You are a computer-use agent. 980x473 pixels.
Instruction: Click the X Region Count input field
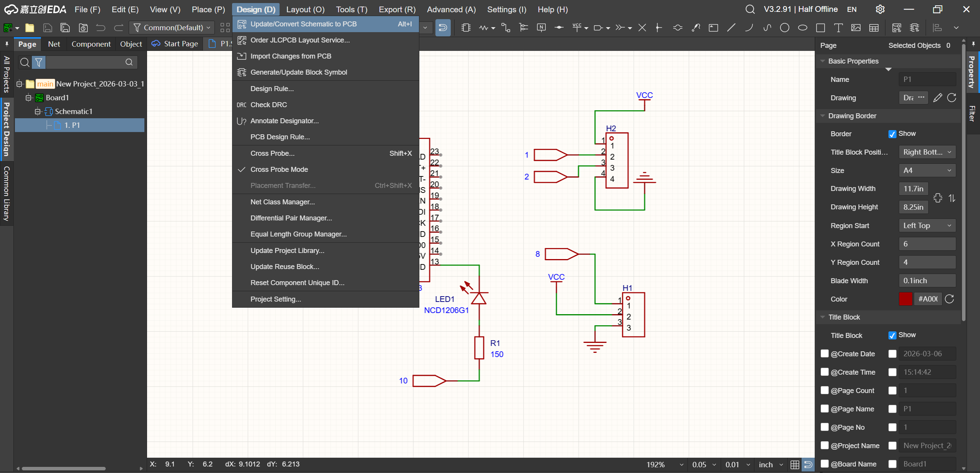tap(927, 244)
